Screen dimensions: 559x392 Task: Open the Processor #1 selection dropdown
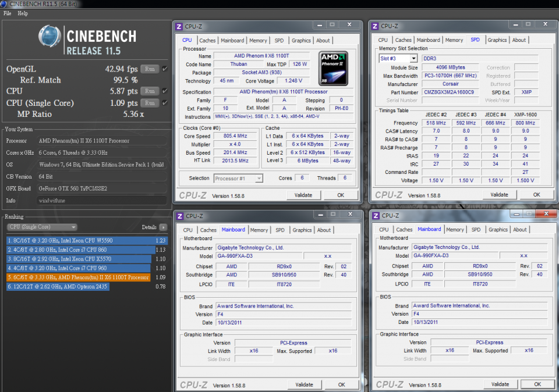coord(239,179)
